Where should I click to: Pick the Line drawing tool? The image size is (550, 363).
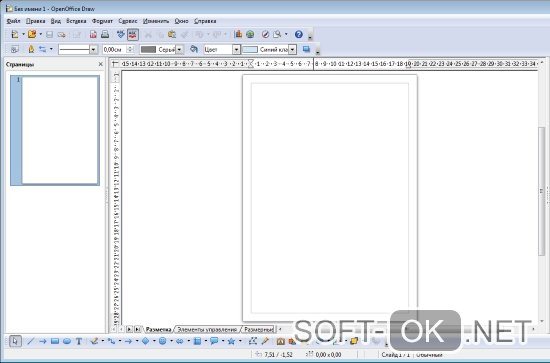click(x=31, y=341)
